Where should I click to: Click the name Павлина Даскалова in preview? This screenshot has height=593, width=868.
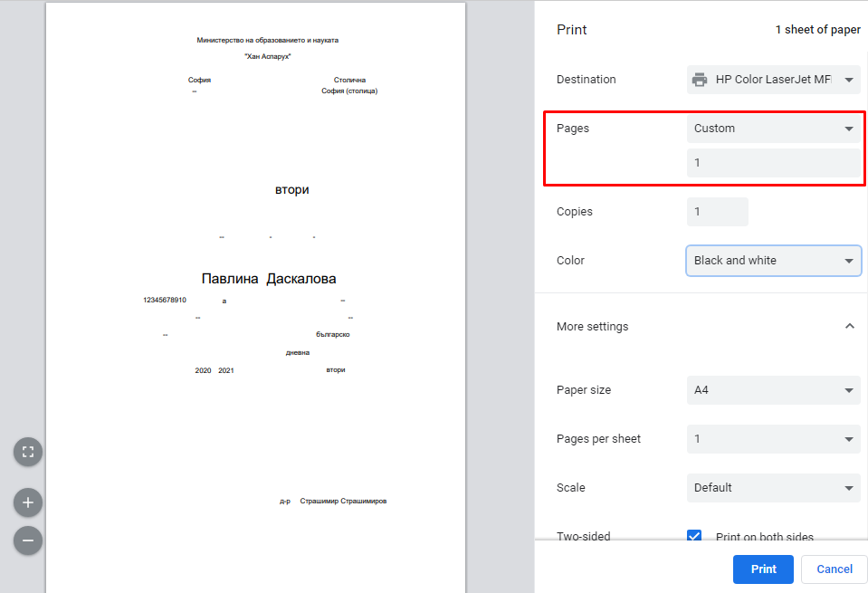[x=268, y=279]
